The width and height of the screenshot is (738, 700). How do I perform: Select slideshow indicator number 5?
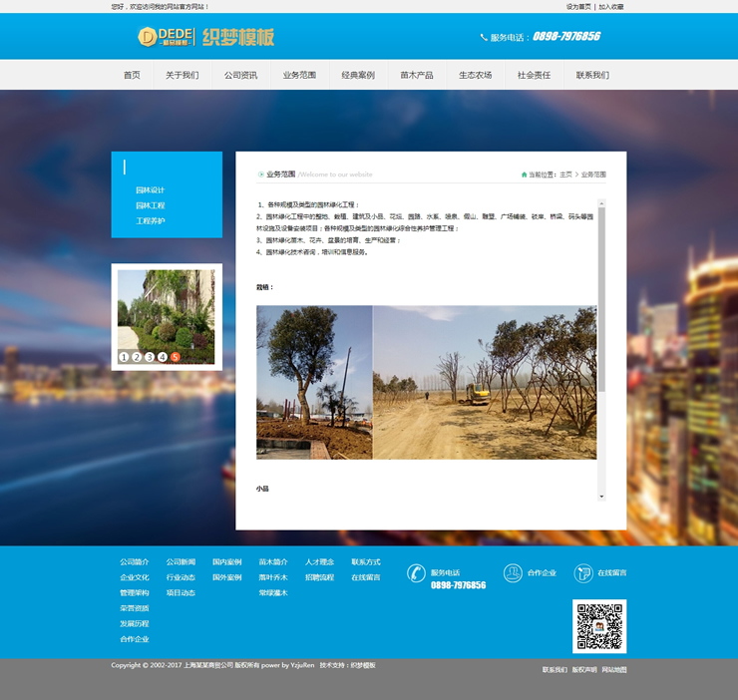(176, 357)
